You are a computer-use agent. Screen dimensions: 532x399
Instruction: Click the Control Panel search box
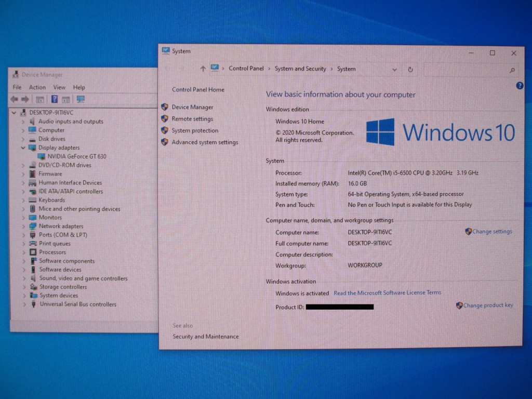click(468, 69)
